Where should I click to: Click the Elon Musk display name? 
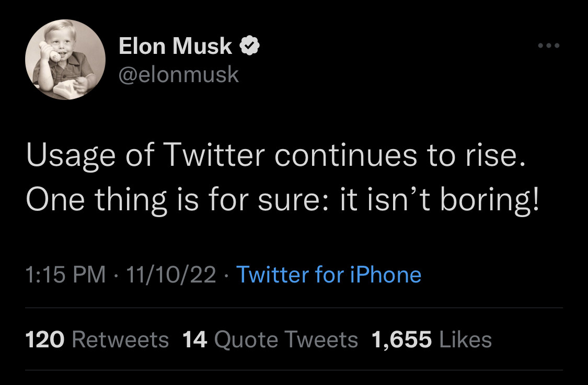coord(175,47)
